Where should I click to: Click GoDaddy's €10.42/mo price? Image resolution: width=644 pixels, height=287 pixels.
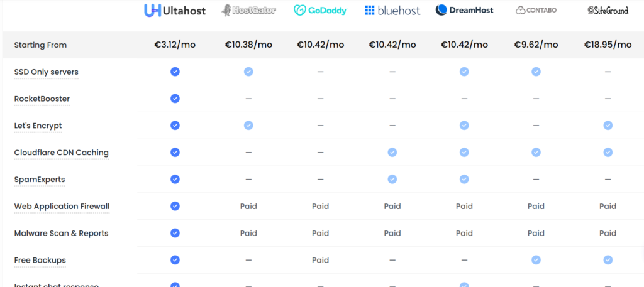pyautogui.click(x=320, y=45)
